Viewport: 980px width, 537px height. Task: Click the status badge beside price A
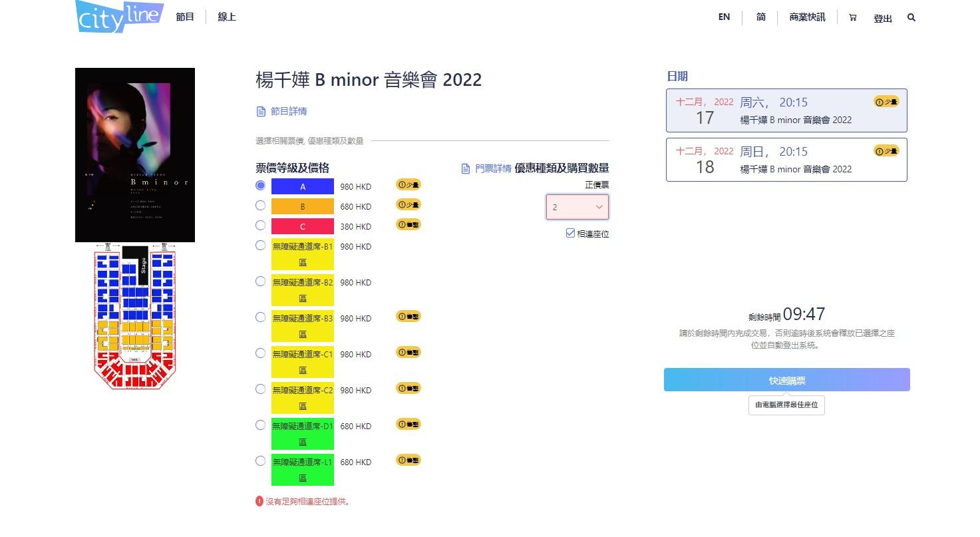pyautogui.click(x=408, y=185)
